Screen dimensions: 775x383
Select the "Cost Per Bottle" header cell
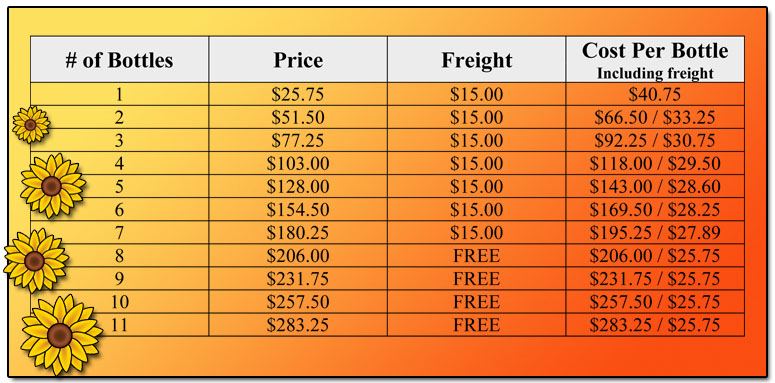click(x=655, y=59)
